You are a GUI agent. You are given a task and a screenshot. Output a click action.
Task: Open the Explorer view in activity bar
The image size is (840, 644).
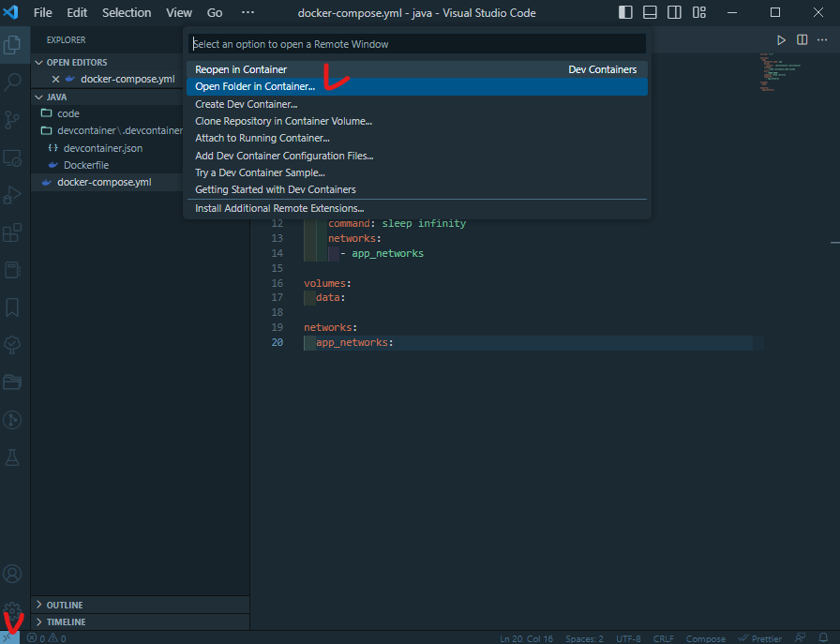point(12,44)
